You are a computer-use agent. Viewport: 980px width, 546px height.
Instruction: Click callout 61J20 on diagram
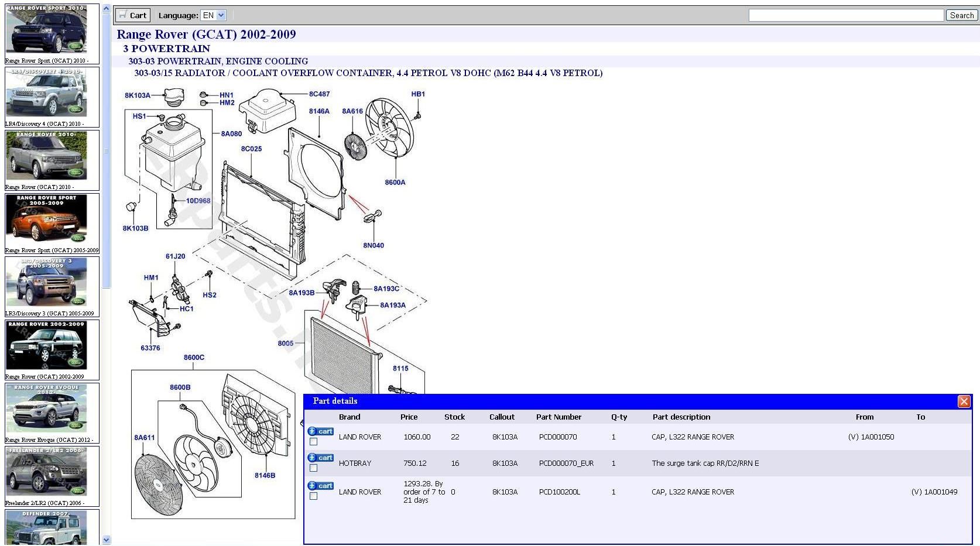point(175,256)
